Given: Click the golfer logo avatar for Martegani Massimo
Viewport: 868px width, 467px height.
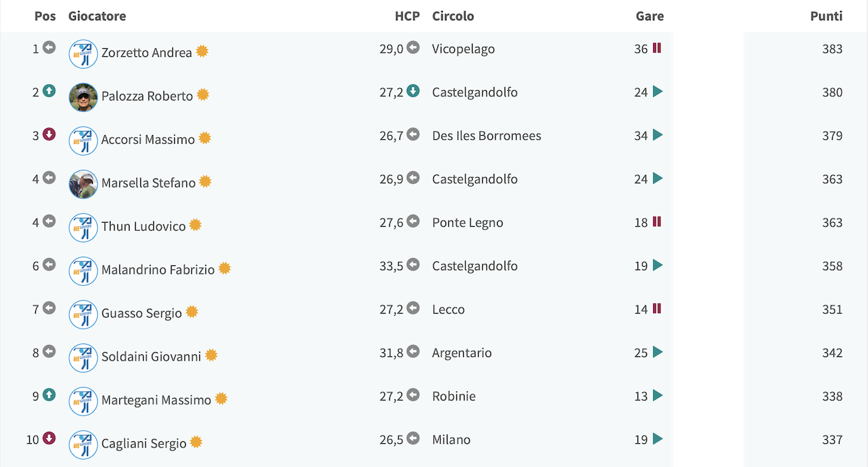Looking at the screenshot, I should 83,401.
